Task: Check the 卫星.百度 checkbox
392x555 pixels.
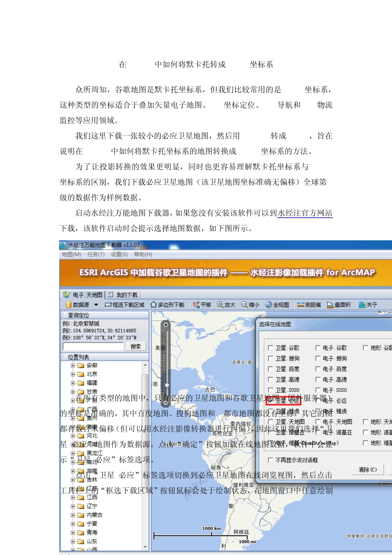Action: pyautogui.click(x=271, y=369)
